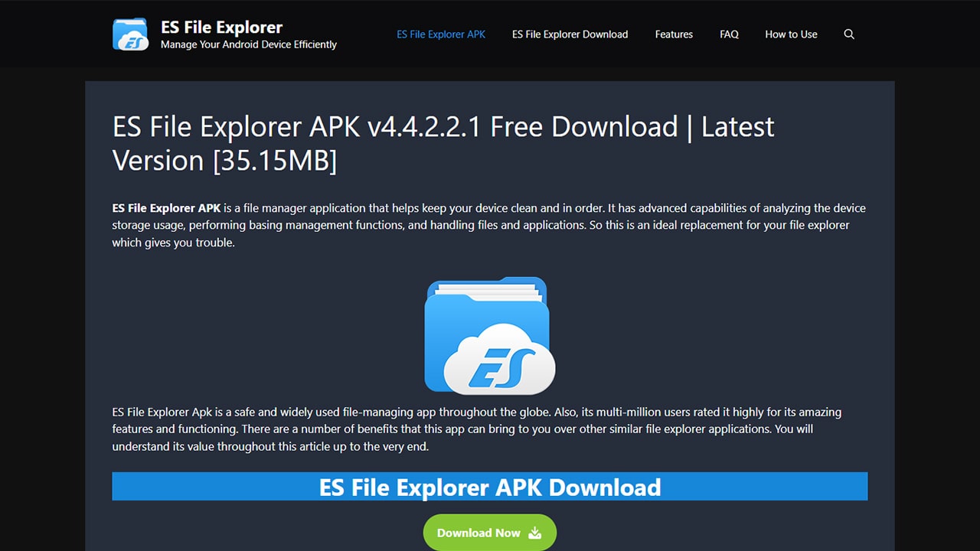Click the ES File Explorer site title

[222, 28]
